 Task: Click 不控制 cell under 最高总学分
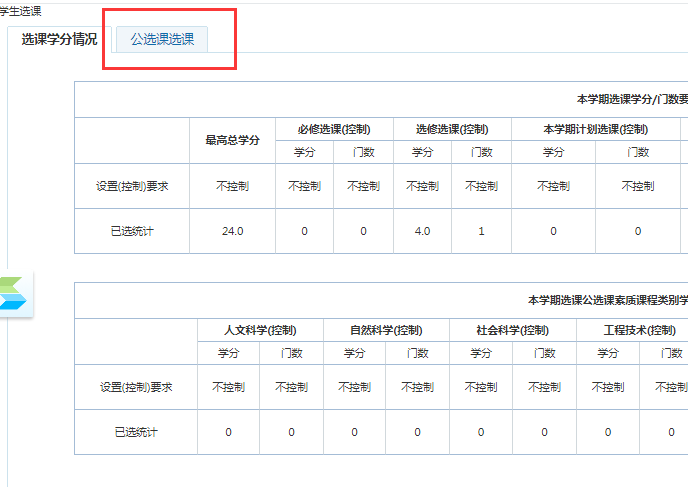[232, 186]
